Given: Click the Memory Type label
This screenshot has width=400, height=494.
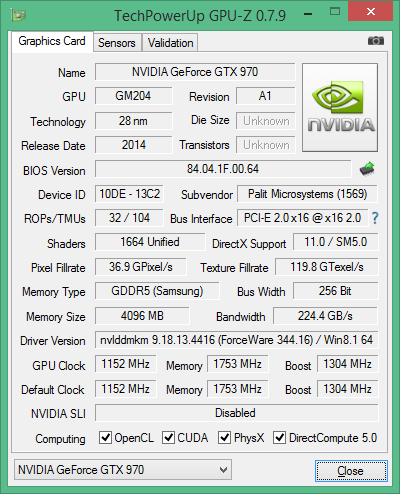Looking at the screenshot, I should point(54,292).
